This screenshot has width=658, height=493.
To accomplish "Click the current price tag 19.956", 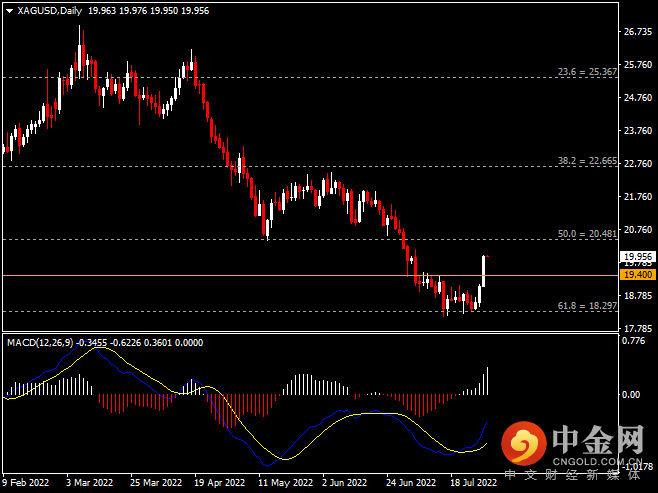I will pos(638,256).
